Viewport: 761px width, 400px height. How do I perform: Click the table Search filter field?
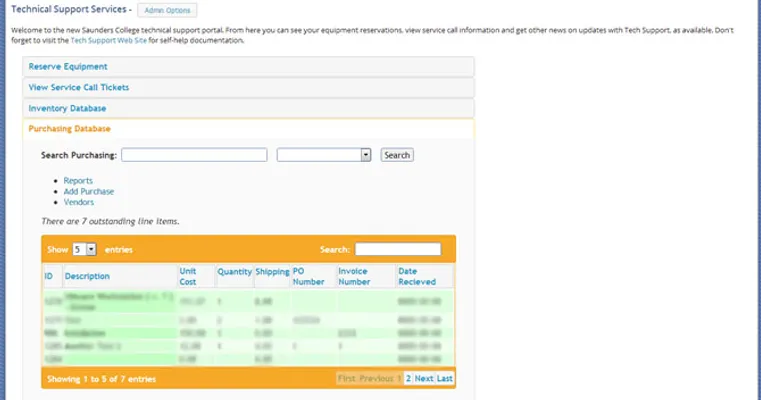tap(397, 249)
